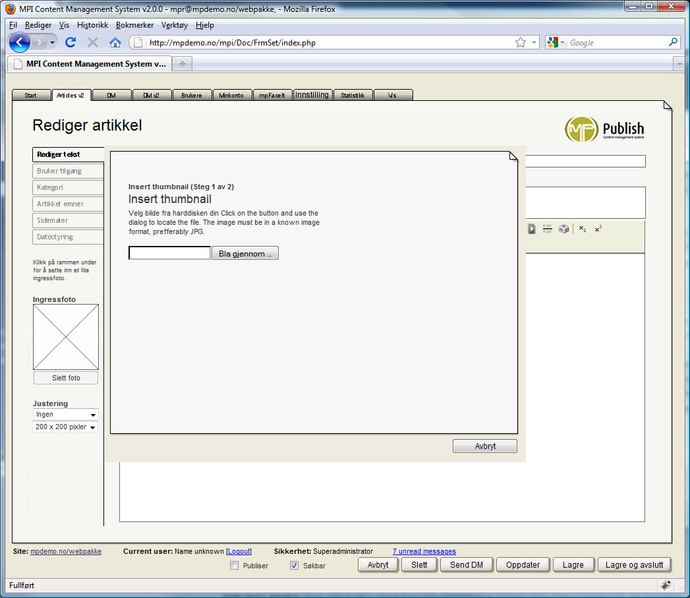690x598 pixels.
Task: Click the horizontal rule icon in editor toolbar
Action: coord(547,229)
